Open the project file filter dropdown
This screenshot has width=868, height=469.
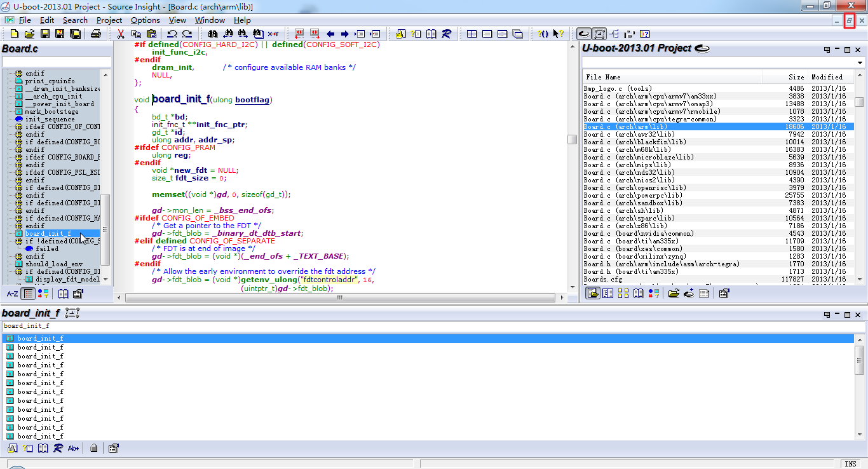tap(860, 63)
